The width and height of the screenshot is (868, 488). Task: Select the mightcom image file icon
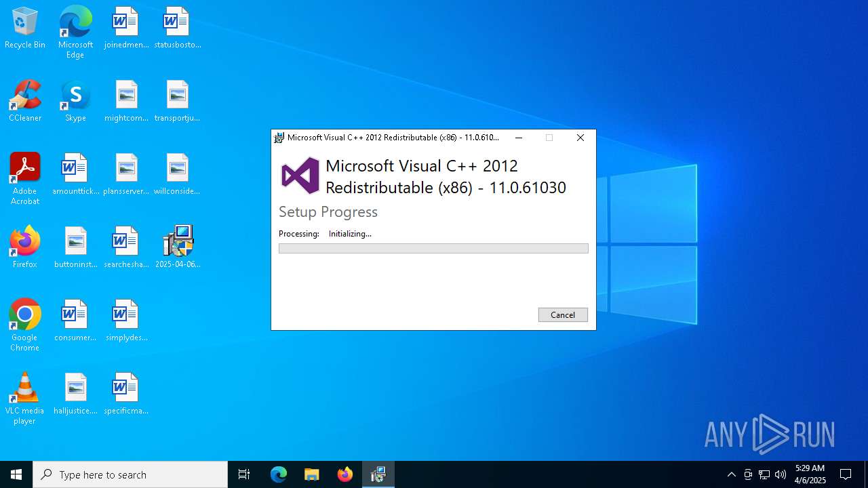point(126,102)
